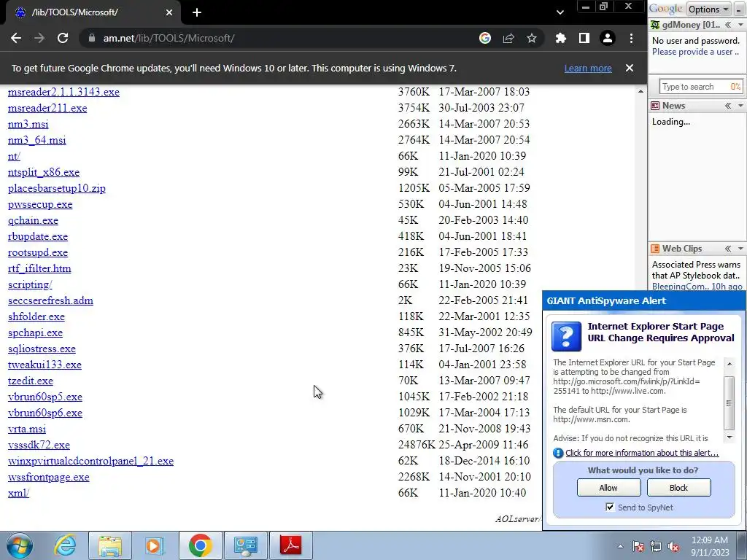Viewport: 747px width, 560px height.
Task: Open the control panel taskbar icon
Action: pyautogui.click(x=245, y=545)
